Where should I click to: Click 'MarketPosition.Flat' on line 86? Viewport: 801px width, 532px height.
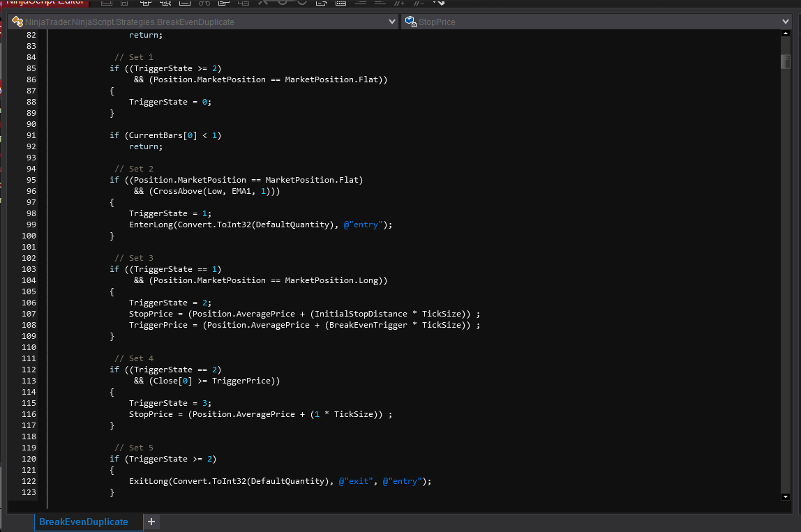pyautogui.click(x=331, y=79)
